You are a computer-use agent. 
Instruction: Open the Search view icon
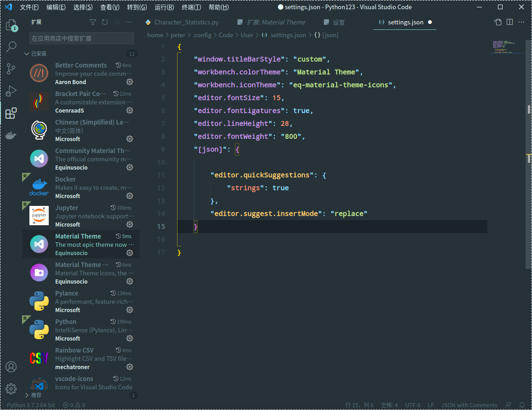[11, 46]
